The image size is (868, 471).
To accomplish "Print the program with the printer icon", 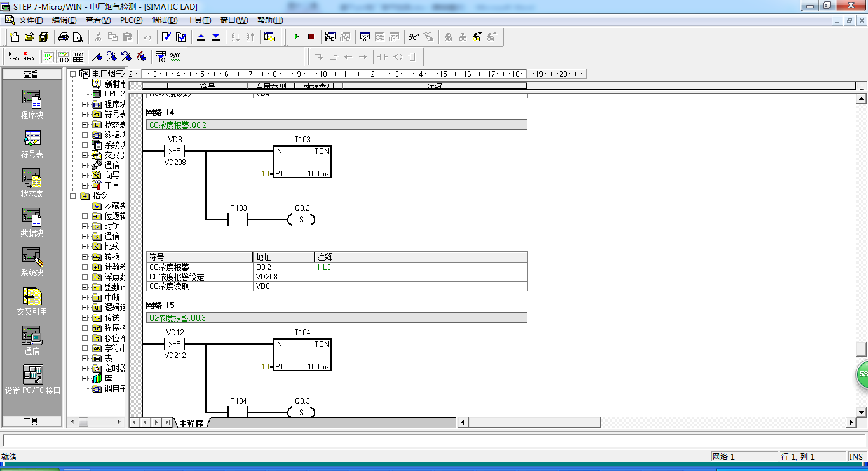I will 64,37.
